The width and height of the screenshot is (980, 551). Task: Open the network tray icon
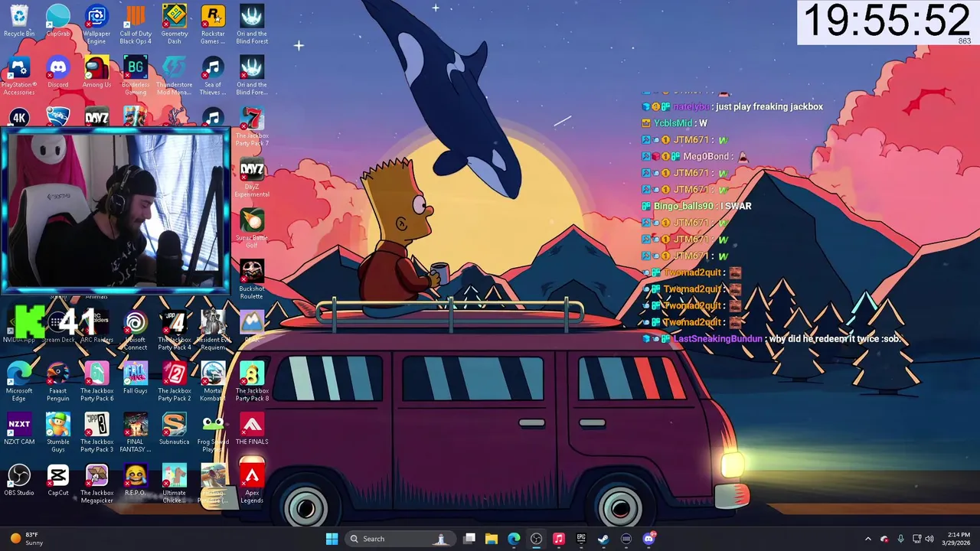917,539
